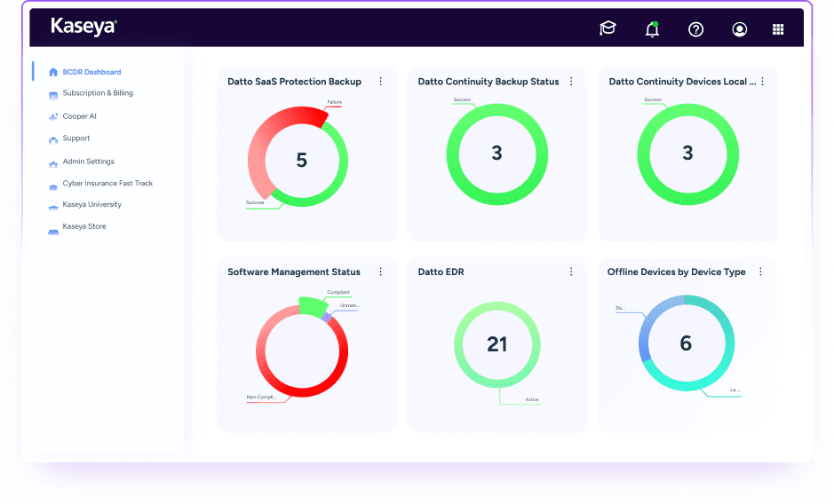This screenshot has height=504, width=834.
Task: Go to Kaseya University
Action: (92, 205)
